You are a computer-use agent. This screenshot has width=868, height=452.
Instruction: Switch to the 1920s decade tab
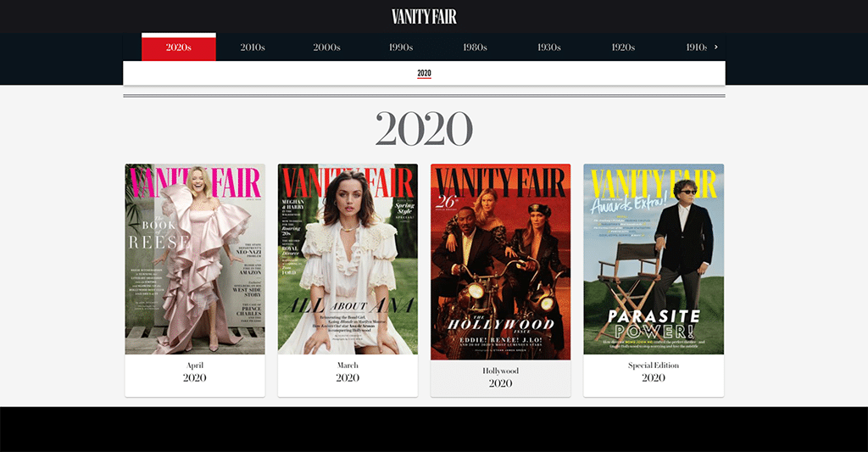tap(623, 47)
